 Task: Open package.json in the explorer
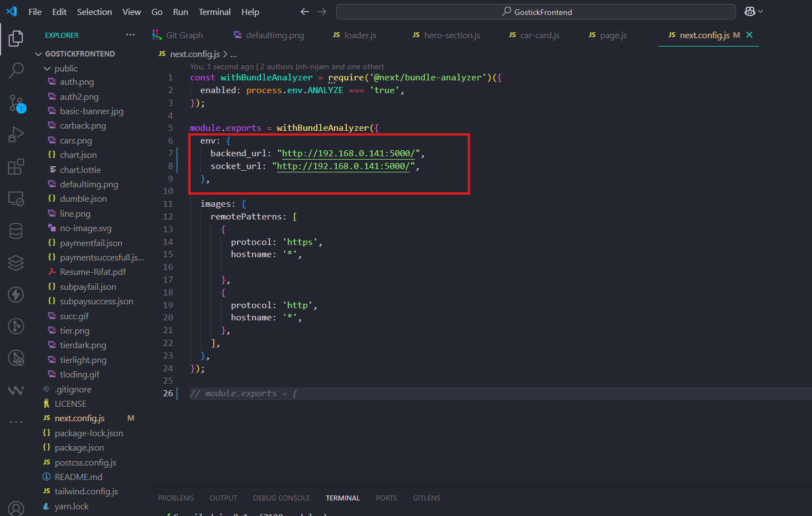point(79,448)
